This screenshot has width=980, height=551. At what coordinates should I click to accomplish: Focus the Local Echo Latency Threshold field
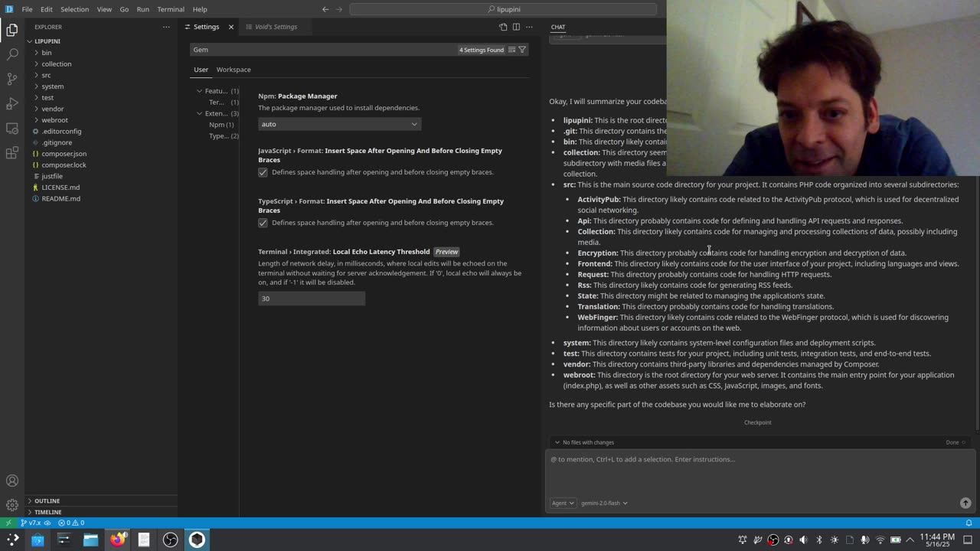click(x=312, y=298)
